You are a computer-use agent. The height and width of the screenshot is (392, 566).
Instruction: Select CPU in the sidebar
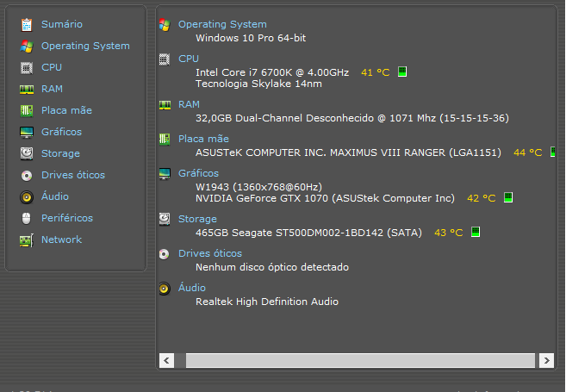[x=52, y=67]
